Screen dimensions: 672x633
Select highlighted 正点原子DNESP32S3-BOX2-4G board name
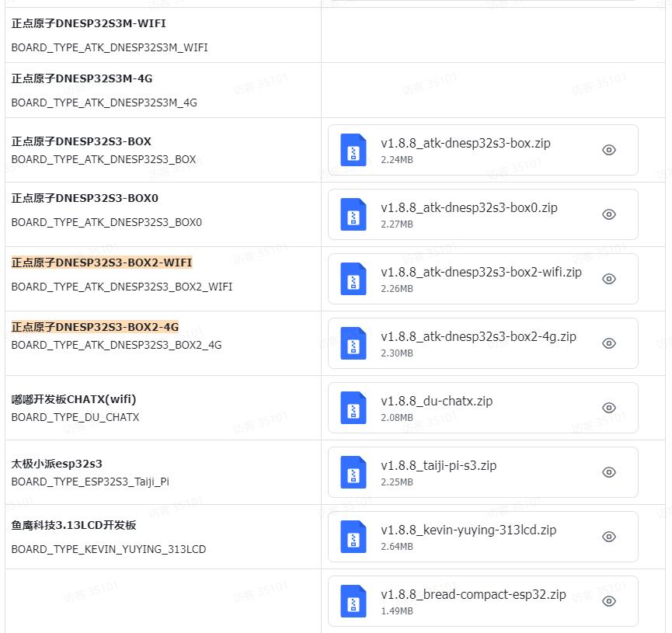[x=95, y=327]
